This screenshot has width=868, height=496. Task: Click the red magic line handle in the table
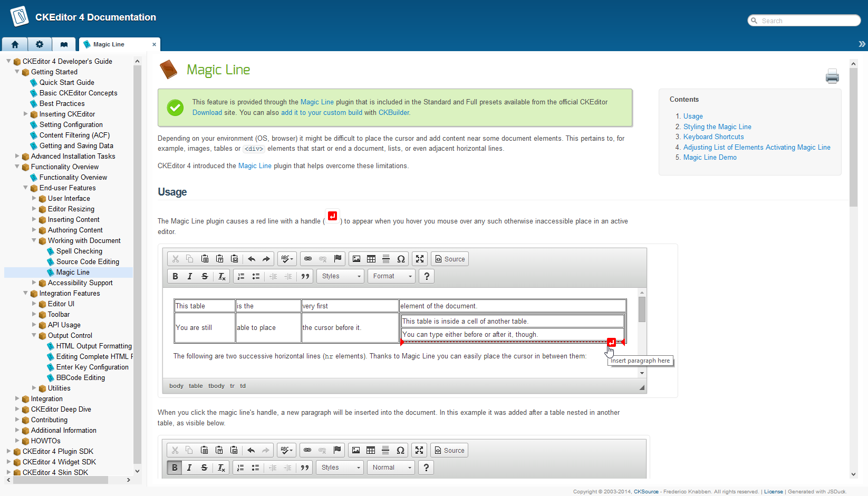tap(611, 342)
